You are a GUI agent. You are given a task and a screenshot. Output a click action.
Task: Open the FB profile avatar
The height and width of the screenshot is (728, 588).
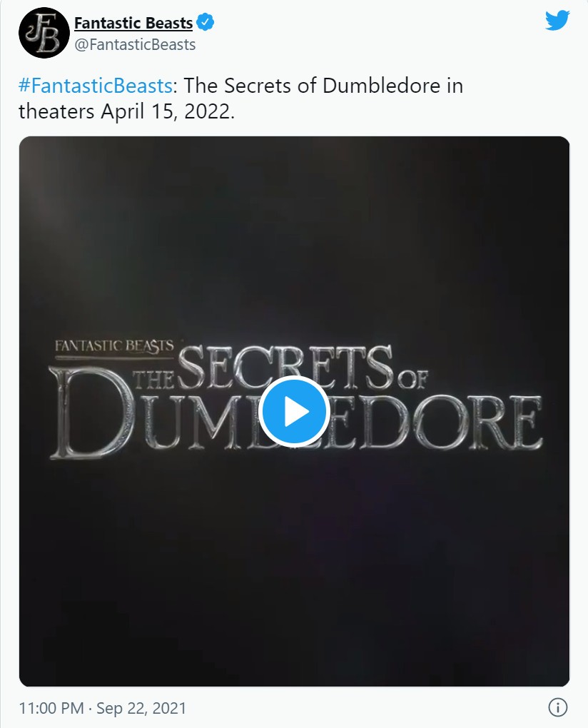pos(44,33)
